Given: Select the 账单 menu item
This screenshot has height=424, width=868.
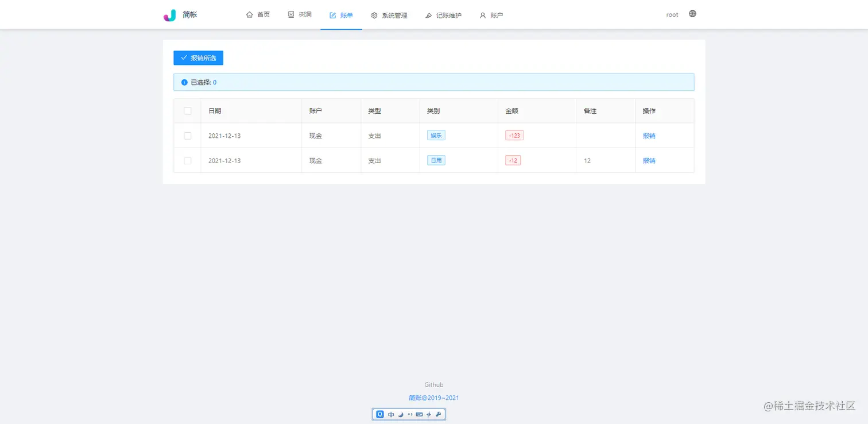Looking at the screenshot, I should tap(341, 16).
